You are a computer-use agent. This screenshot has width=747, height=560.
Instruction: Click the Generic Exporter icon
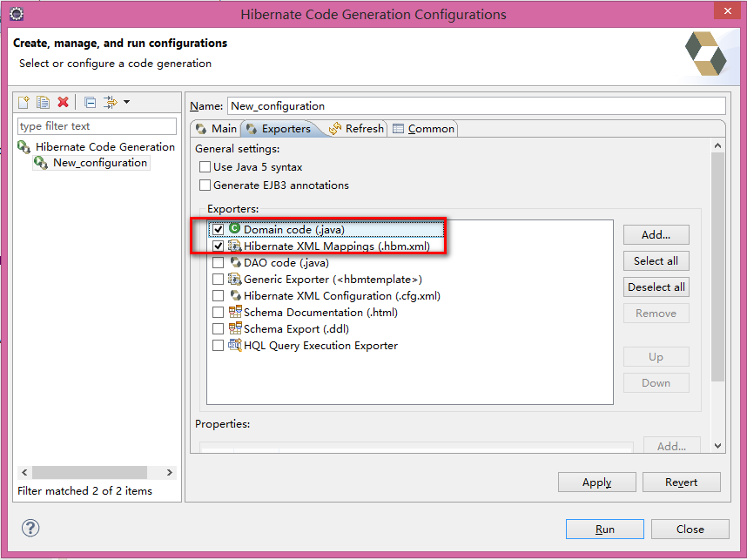(x=234, y=279)
